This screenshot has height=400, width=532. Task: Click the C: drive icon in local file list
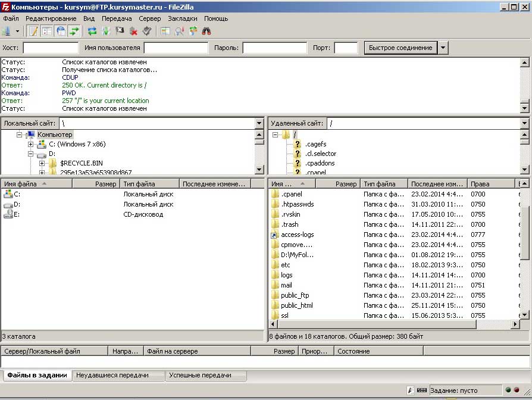click(x=8, y=193)
